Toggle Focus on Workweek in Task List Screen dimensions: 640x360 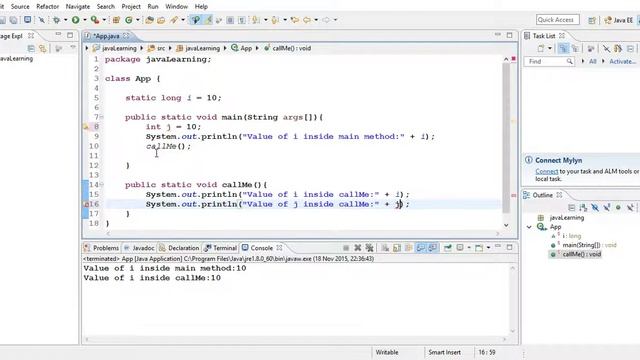click(x=590, y=49)
